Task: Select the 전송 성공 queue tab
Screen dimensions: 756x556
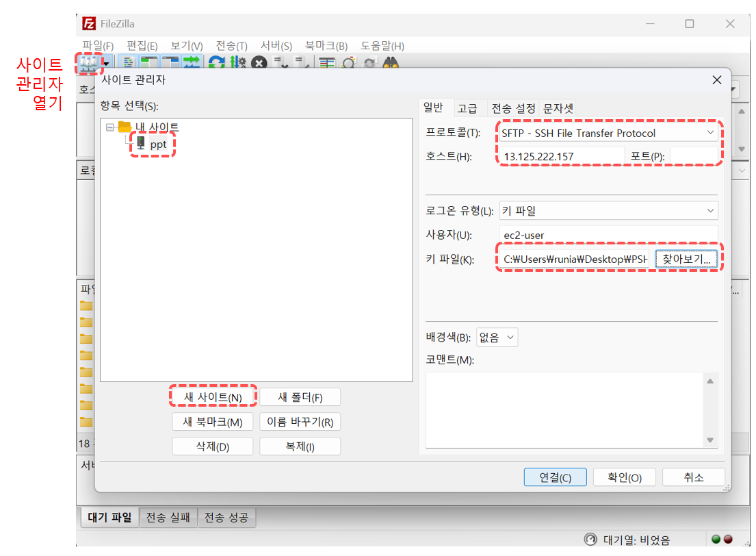Action: 226,518
